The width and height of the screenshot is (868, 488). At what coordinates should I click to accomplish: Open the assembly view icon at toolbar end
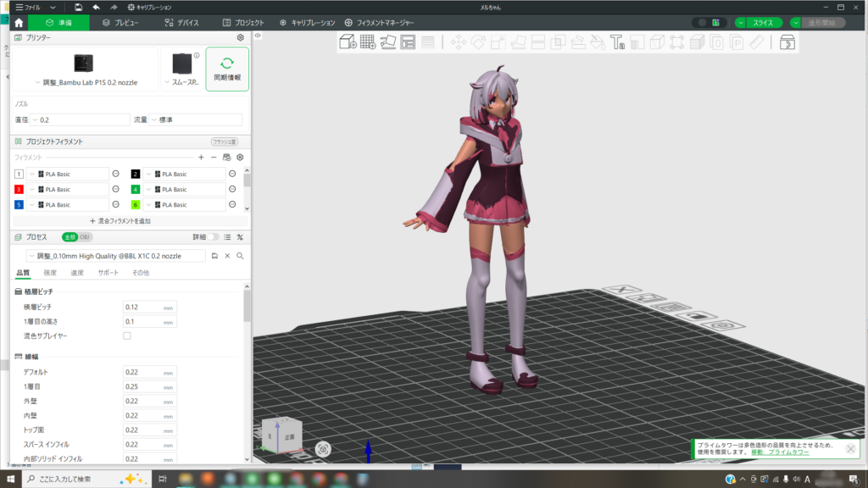(787, 42)
